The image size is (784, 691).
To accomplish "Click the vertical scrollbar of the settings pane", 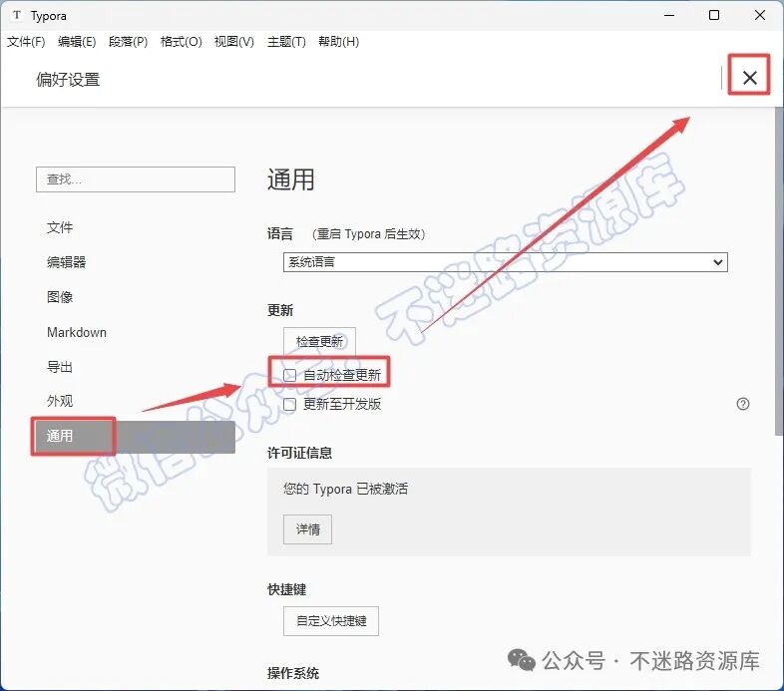I will [779, 270].
